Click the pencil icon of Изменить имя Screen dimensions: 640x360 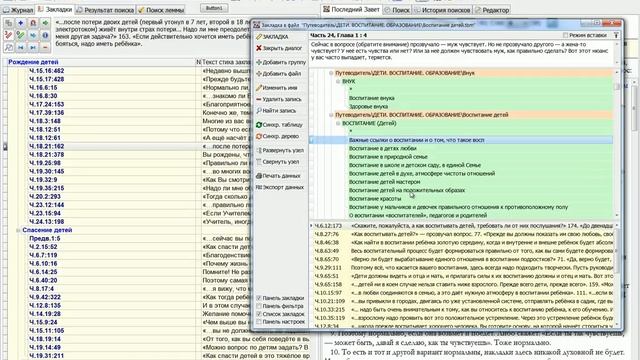pyautogui.click(x=259, y=88)
